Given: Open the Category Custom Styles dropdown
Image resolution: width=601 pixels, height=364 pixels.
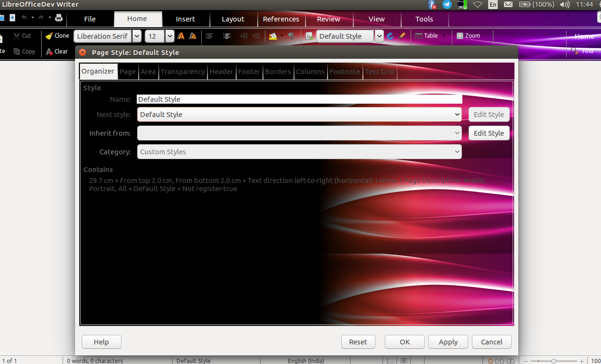Looking at the screenshot, I should 299,152.
